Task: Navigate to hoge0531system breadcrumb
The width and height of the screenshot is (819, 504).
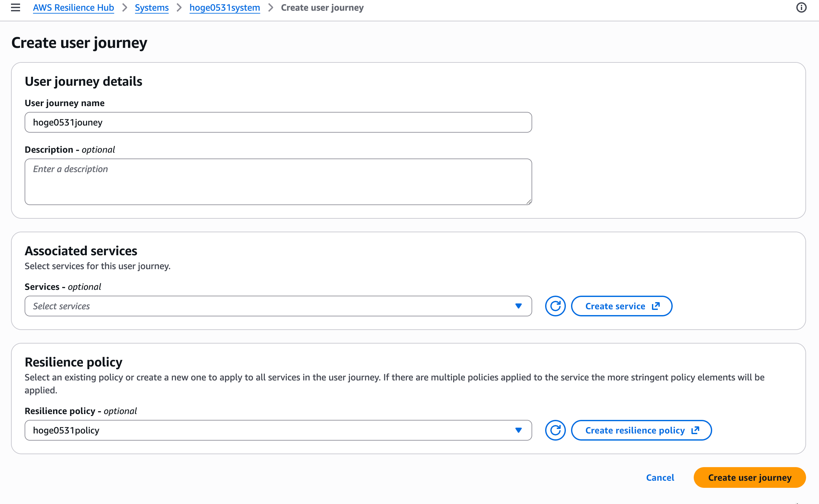Action: [225, 7]
